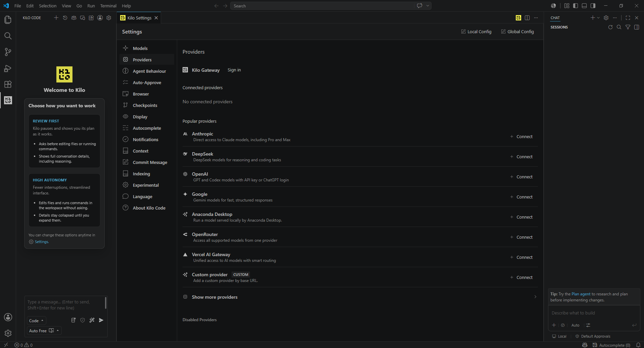Open Chat panel settings gear
Screen dimensions: 644x348
(x=606, y=18)
